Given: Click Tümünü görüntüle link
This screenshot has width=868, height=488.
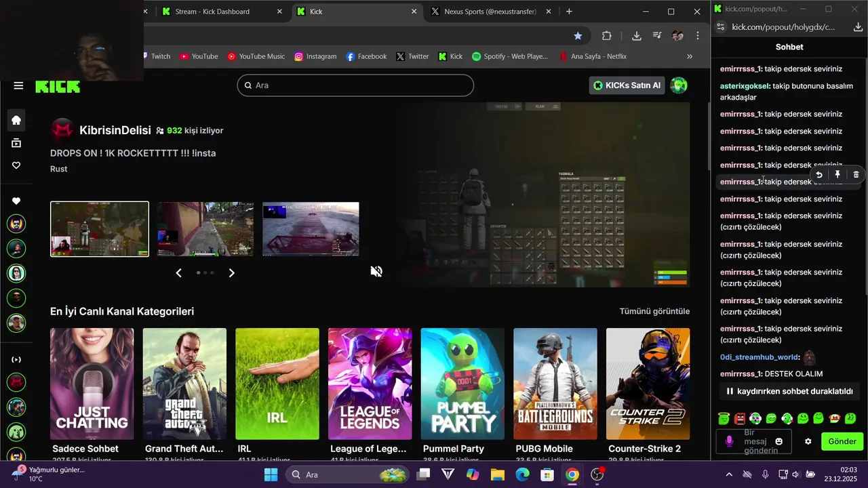Looking at the screenshot, I should pos(654,311).
